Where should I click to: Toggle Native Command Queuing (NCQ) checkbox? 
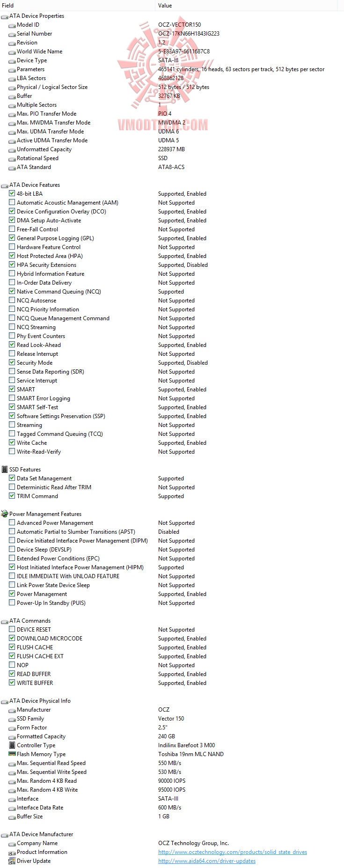click(12, 291)
